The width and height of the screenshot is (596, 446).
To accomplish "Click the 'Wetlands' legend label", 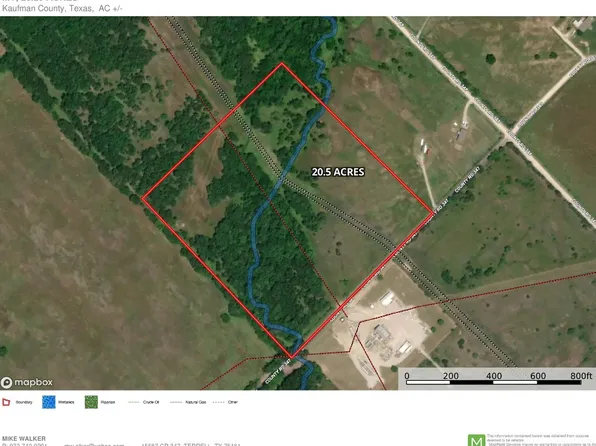I will [66, 402].
